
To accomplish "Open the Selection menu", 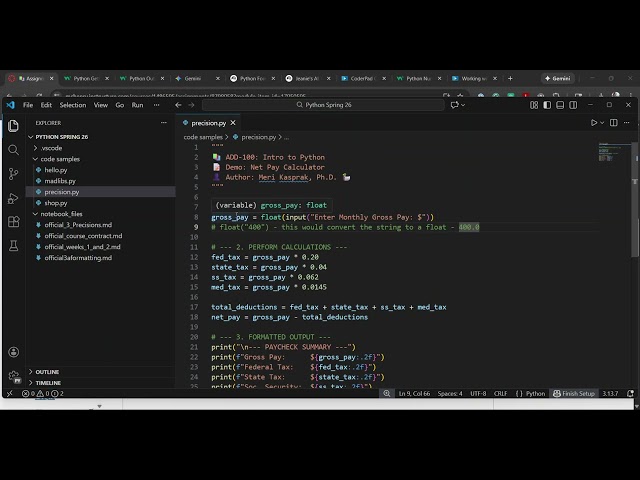I will click(x=73, y=105).
